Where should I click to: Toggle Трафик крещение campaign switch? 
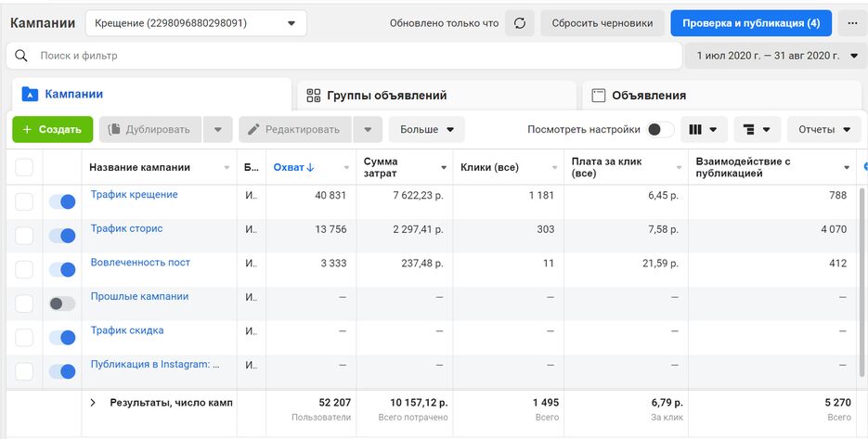[x=62, y=202]
